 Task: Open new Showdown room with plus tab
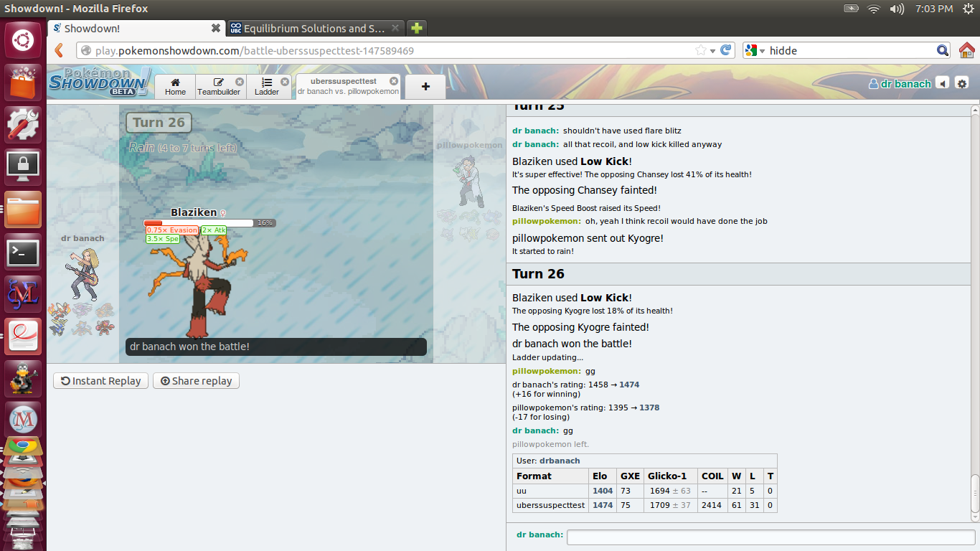(425, 87)
